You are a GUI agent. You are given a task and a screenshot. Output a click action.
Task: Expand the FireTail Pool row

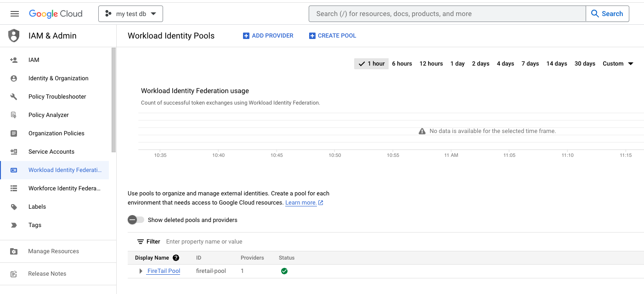tap(141, 271)
